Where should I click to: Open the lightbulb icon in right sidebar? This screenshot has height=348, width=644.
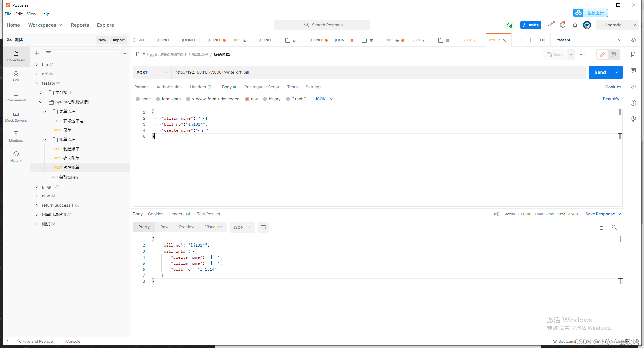point(633,119)
